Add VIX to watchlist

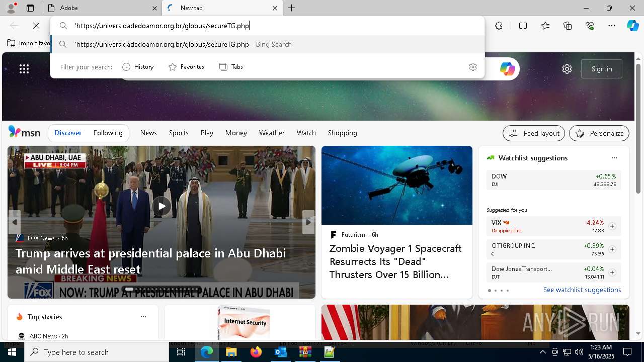coord(612,226)
